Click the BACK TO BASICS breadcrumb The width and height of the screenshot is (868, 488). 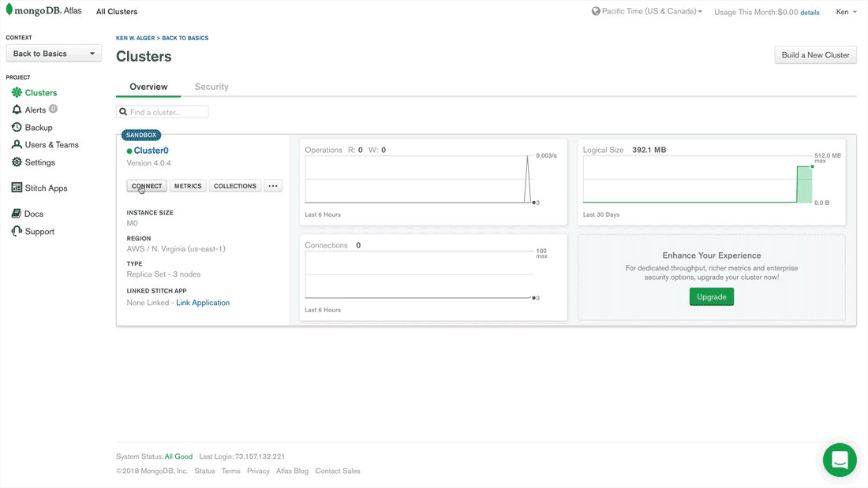tap(185, 38)
